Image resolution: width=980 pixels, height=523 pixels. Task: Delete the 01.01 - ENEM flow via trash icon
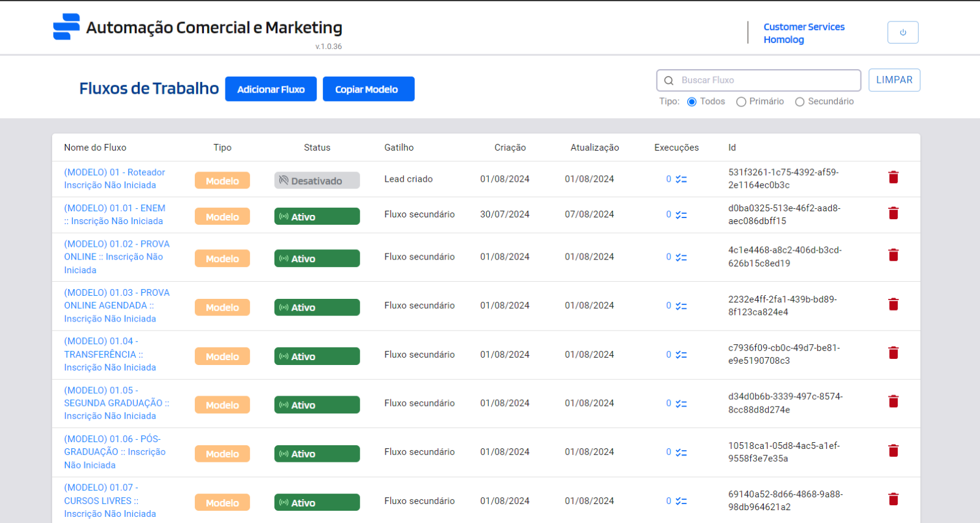point(894,213)
